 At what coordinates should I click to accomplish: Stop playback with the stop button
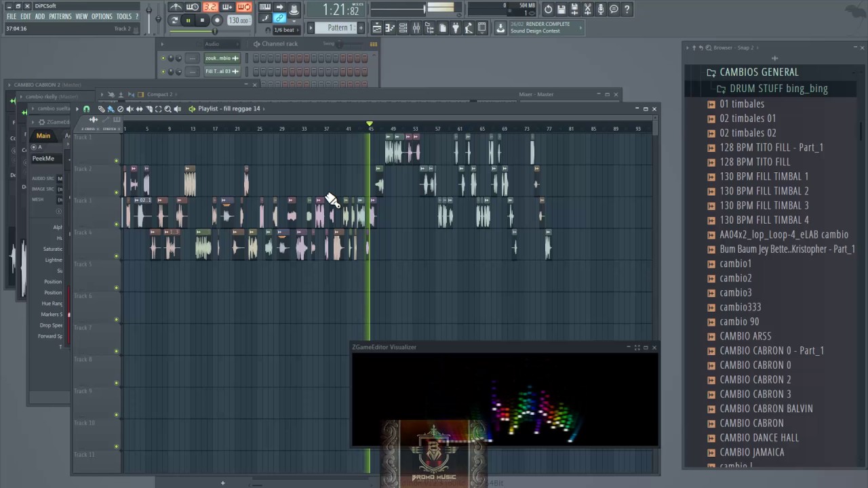coord(202,20)
